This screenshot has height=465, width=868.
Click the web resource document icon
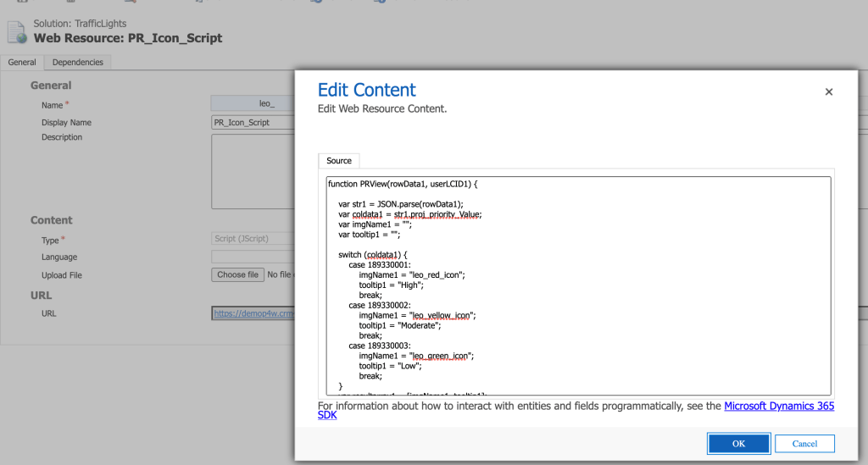pyautogui.click(x=17, y=32)
